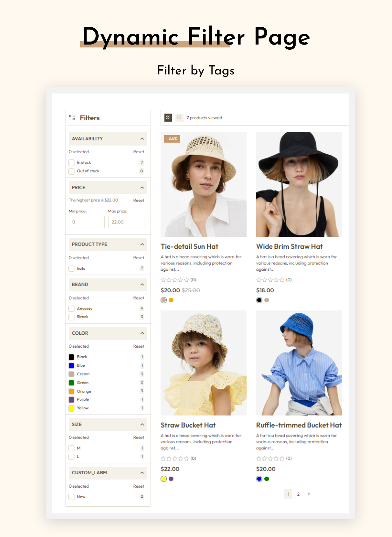The image size is (392, 537).
Task: Choose green variant of Ruffle-trimmed Bucket Hat
Action: coord(267,479)
